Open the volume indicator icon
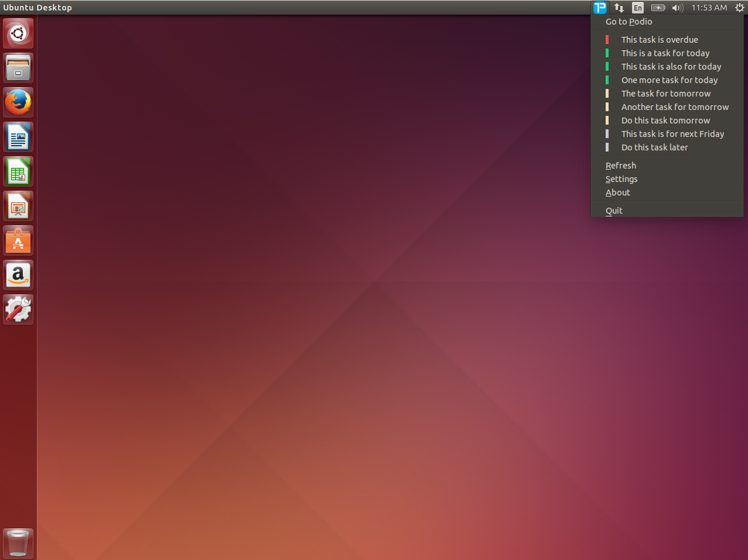 [677, 7]
